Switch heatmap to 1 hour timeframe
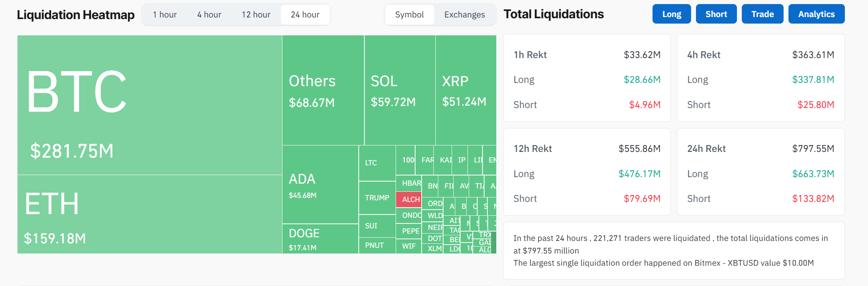 click(x=165, y=15)
